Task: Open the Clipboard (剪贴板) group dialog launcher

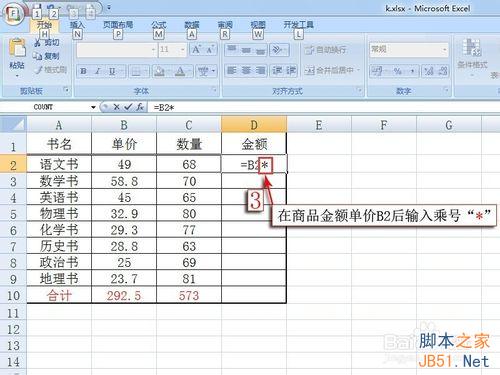Action: [x=66, y=90]
